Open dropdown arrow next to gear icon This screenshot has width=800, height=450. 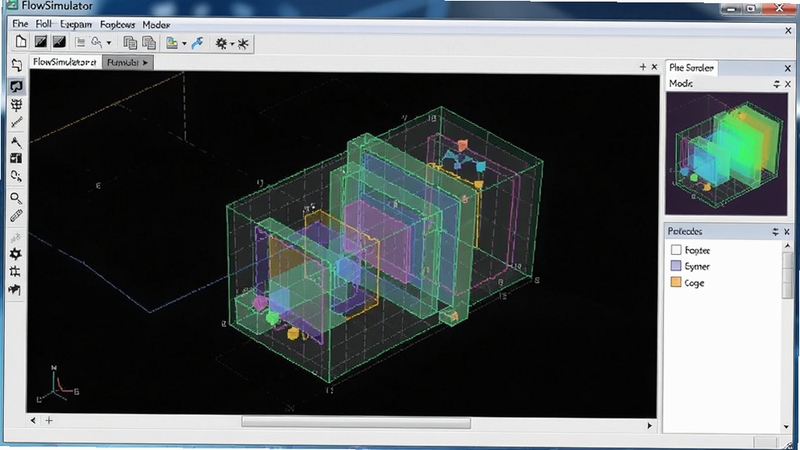click(x=232, y=44)
